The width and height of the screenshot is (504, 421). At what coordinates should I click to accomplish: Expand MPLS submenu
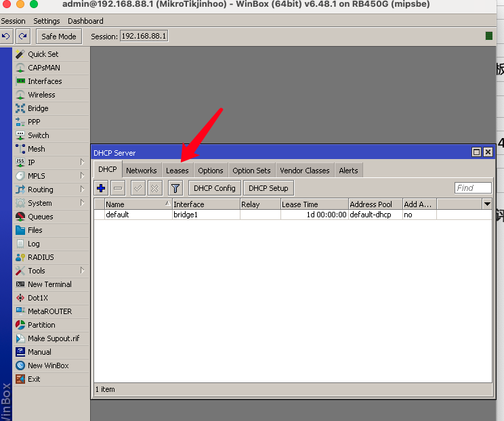pyautogui.click(x=82, y=176)
